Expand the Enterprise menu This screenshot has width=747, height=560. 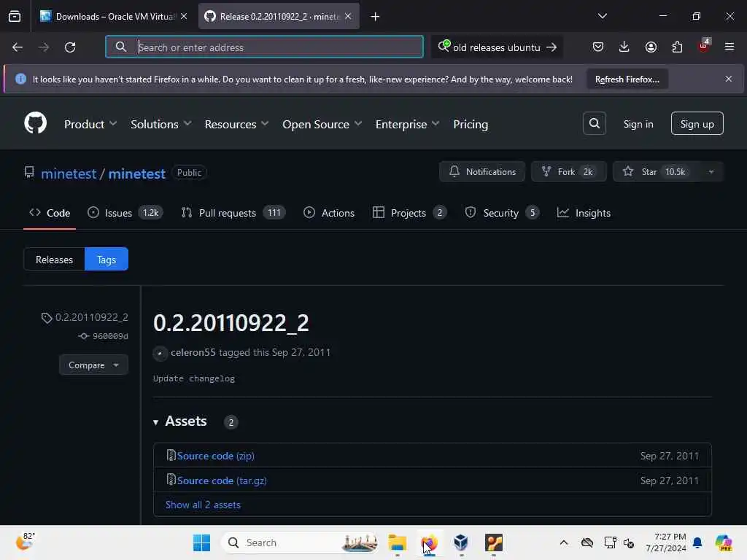coord(407,124)
